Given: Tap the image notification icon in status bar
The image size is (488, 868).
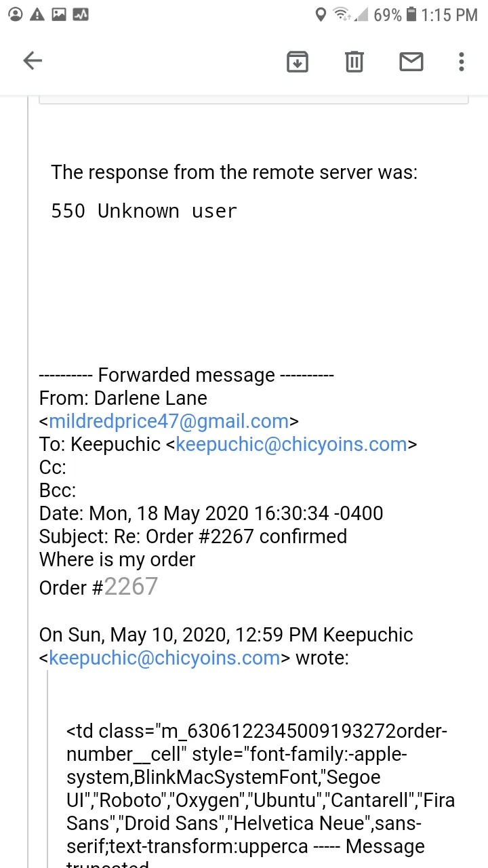Looking at the screenshot, I should (59, 14).
